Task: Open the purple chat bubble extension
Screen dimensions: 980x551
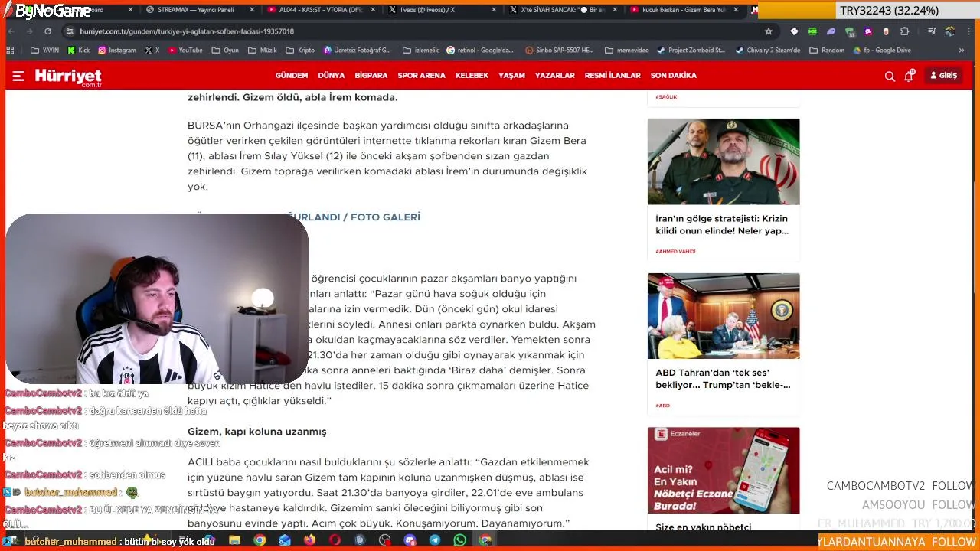Action: pos(831,31)
